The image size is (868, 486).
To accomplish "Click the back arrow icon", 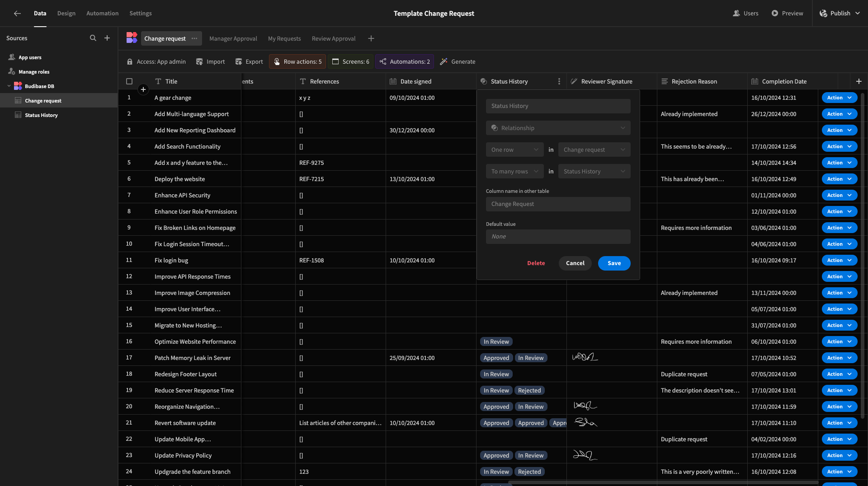I will click(17, 13).
